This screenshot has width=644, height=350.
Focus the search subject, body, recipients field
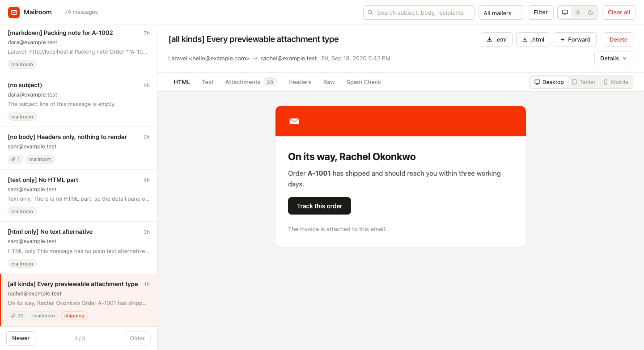(x=419, y=13)
